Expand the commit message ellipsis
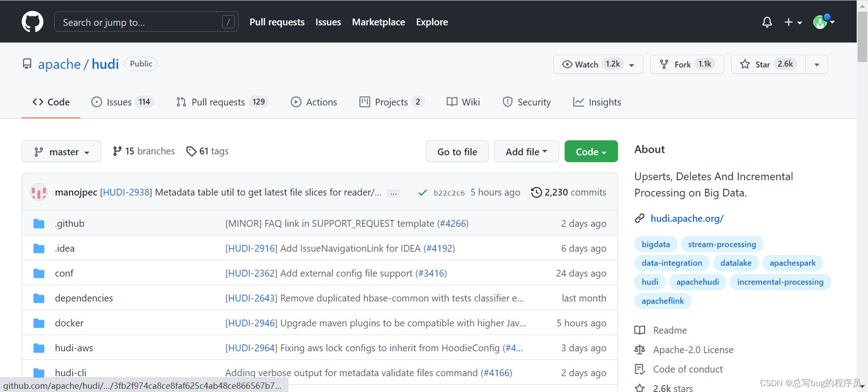The height and width of the screenshot is (392, 868). [394, 193]
